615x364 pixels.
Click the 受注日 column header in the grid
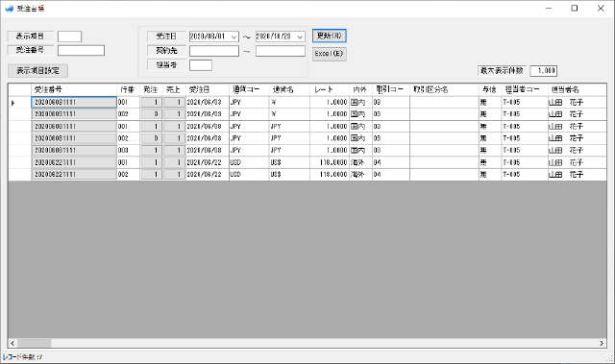click(208, 89)
